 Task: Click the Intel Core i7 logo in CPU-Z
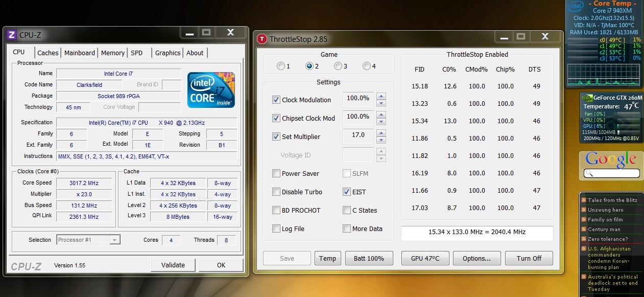pos(211,89)
